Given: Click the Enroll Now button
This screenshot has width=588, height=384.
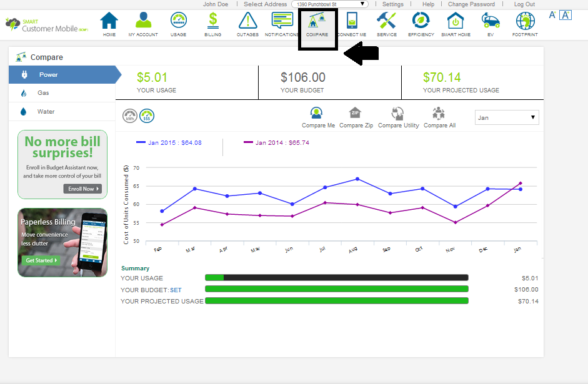Looking at the screenshot, I should coord(82,189).
